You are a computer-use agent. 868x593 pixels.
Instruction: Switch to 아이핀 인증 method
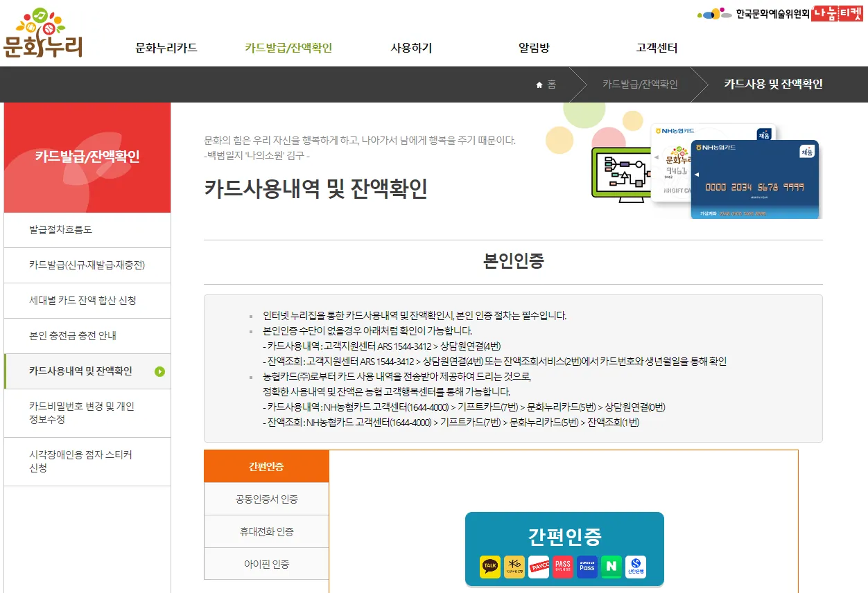(266, 563)
